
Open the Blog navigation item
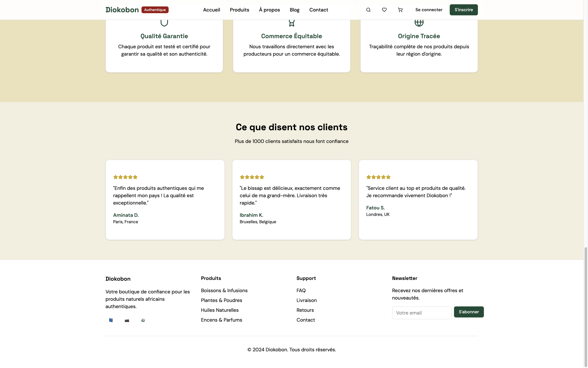(294, 10)
